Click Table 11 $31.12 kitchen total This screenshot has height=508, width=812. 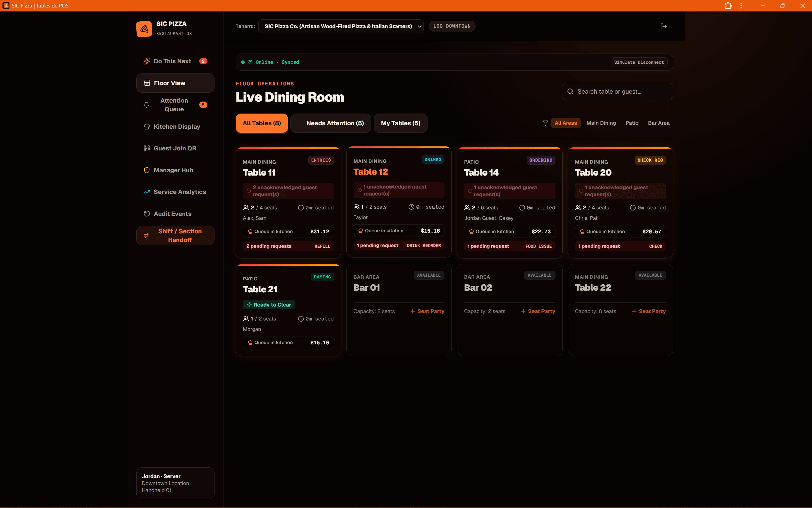[320, 232]
